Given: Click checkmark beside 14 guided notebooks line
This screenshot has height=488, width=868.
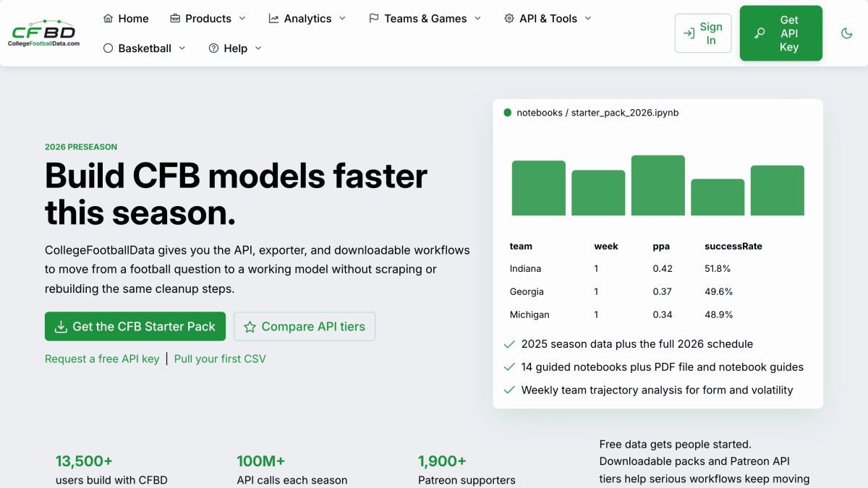Looking at the screenshot, I should point(509,367).
